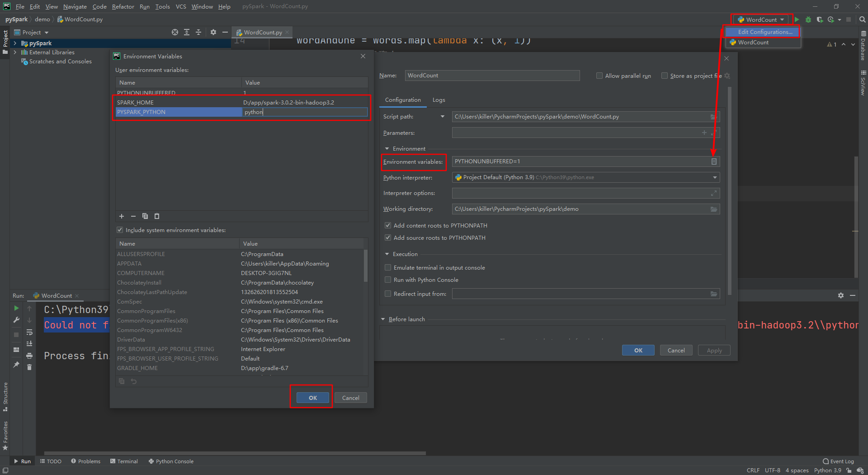Switch to the Logs tab

tap(439, 100)
